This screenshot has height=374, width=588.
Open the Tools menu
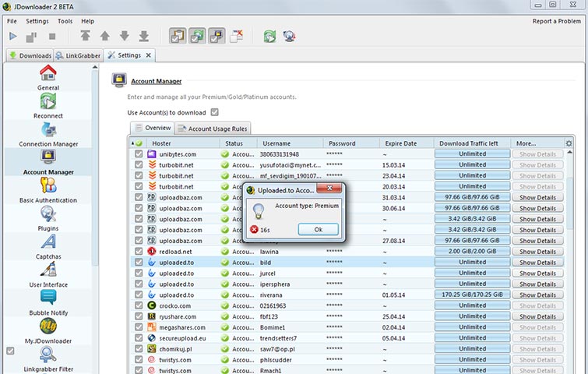[x=65, y=21]
